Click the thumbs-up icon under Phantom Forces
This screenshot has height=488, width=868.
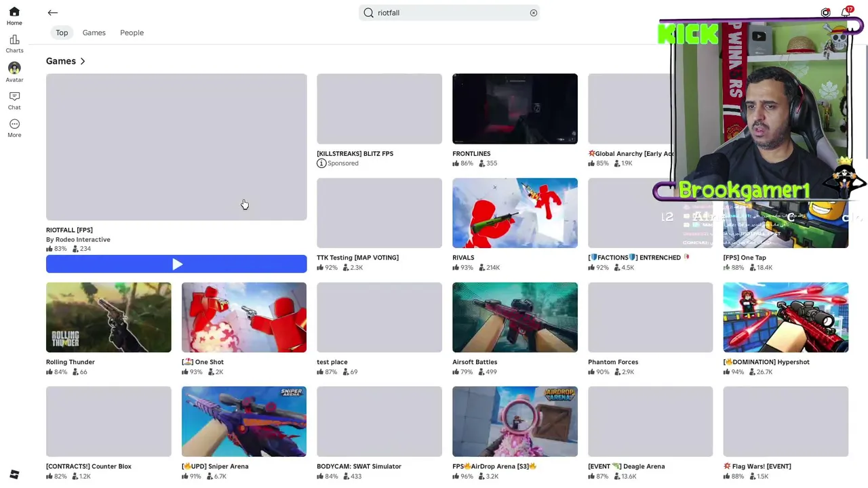(591, 371)
